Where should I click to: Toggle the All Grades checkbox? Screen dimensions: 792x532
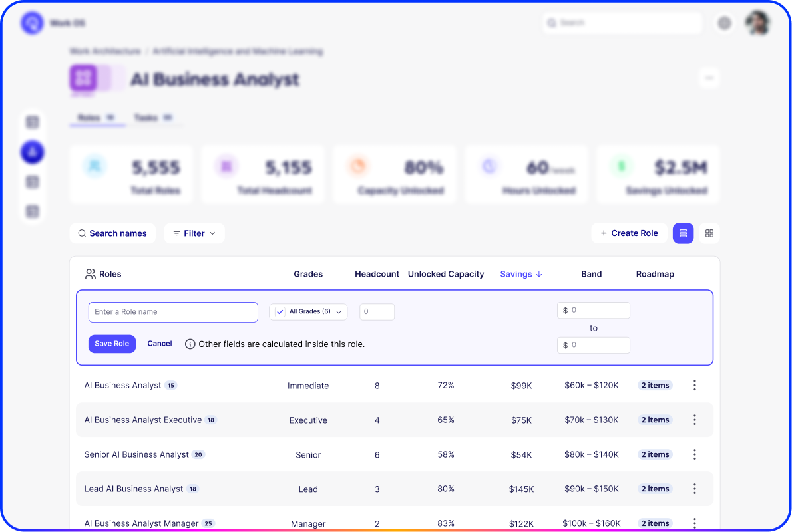pos(280,311)
